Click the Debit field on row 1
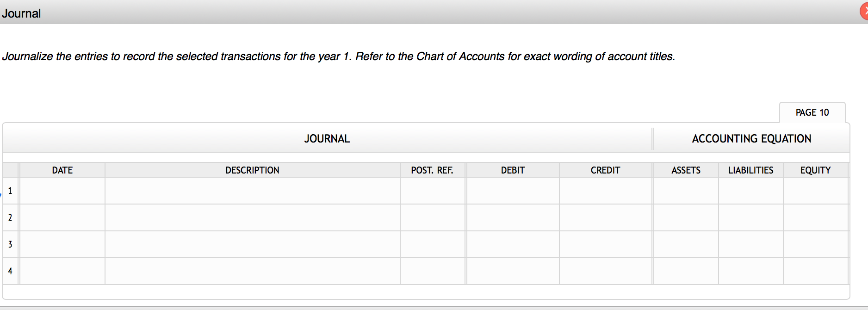The image size is (868, 310). point(513,191)
